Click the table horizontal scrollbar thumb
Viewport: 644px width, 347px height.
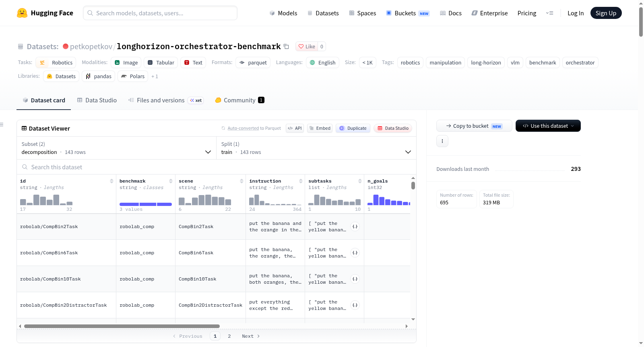coord(122,326)
